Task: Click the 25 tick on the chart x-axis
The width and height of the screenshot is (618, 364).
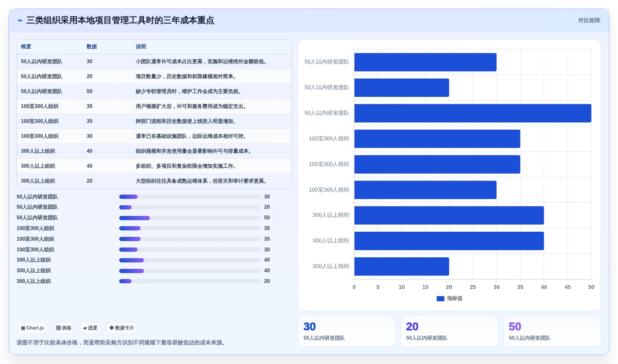Action: pos(473,287)
